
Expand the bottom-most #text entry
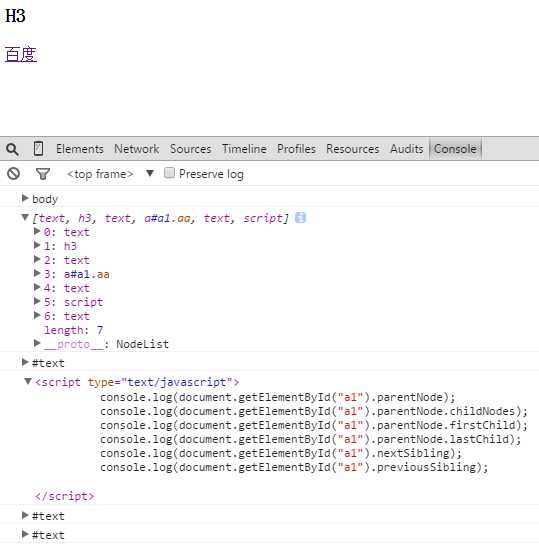25,534
